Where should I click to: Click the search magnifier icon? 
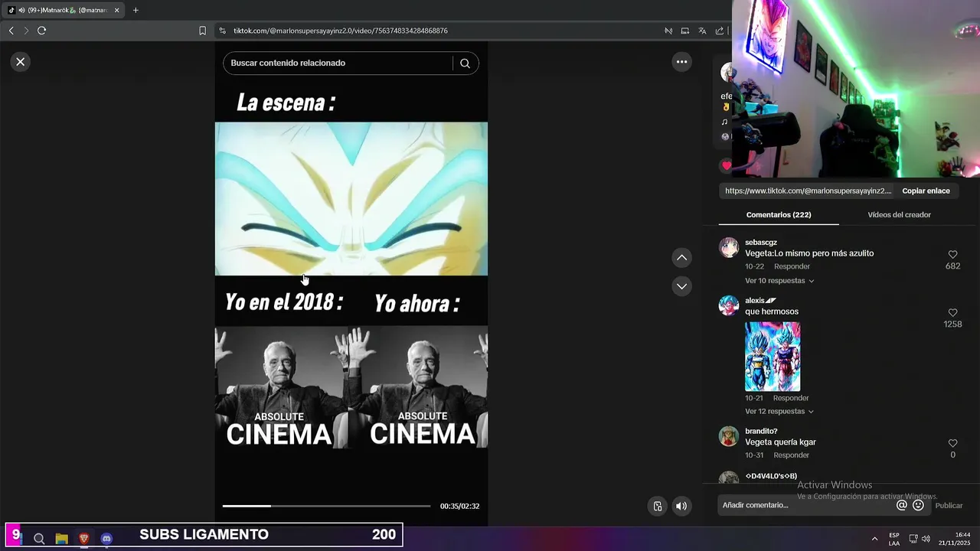click(x=465, y=64)
